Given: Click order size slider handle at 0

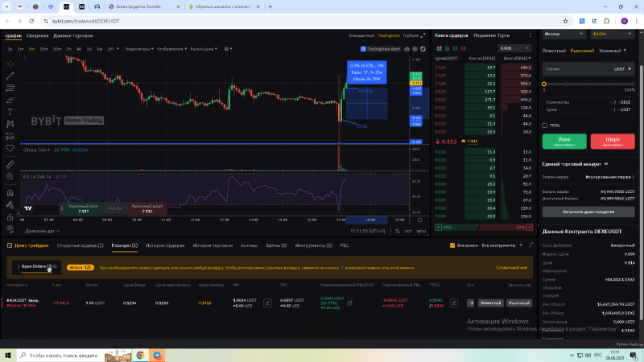Looking at the screenshot, I should point(544,84).
